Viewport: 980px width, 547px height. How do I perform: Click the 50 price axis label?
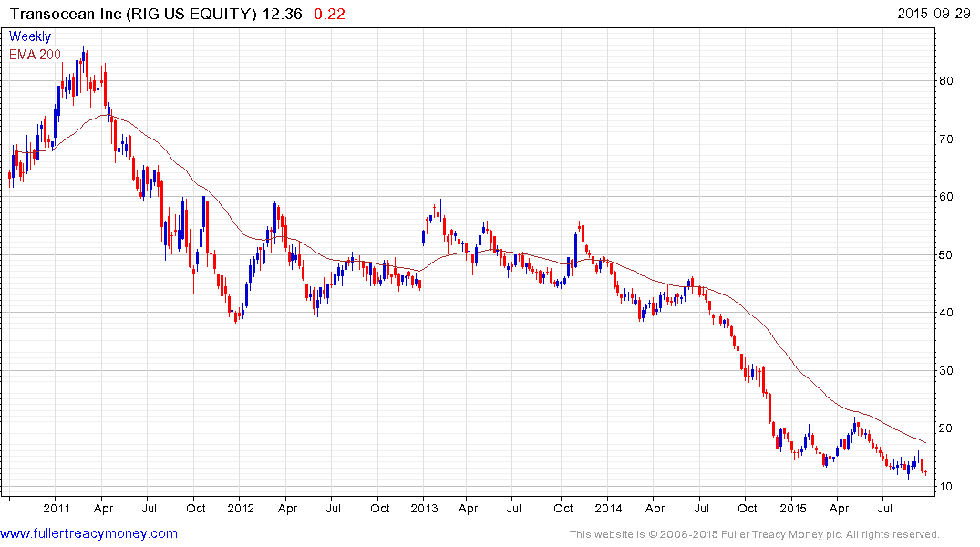[945, 254]
